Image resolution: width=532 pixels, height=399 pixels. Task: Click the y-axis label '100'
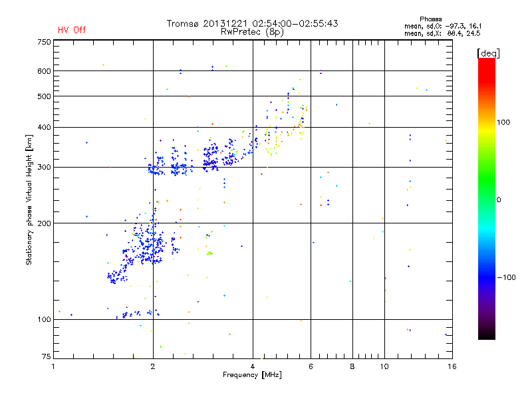coord(44,319)
